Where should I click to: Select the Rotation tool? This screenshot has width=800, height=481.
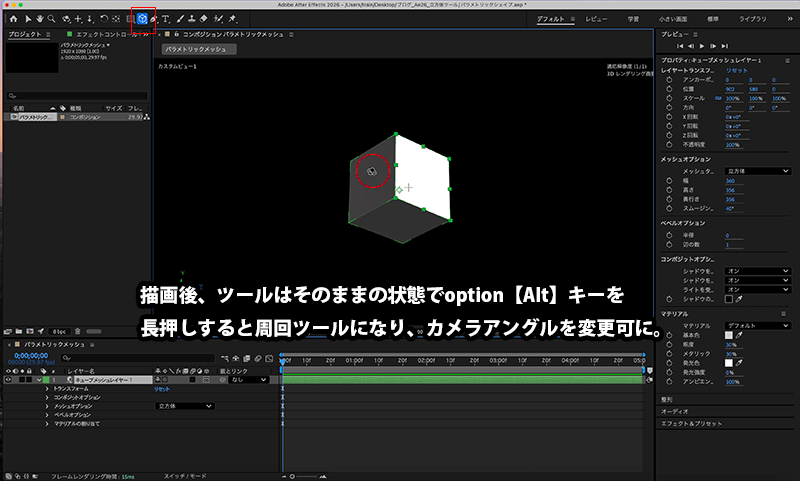coord(103,18)
